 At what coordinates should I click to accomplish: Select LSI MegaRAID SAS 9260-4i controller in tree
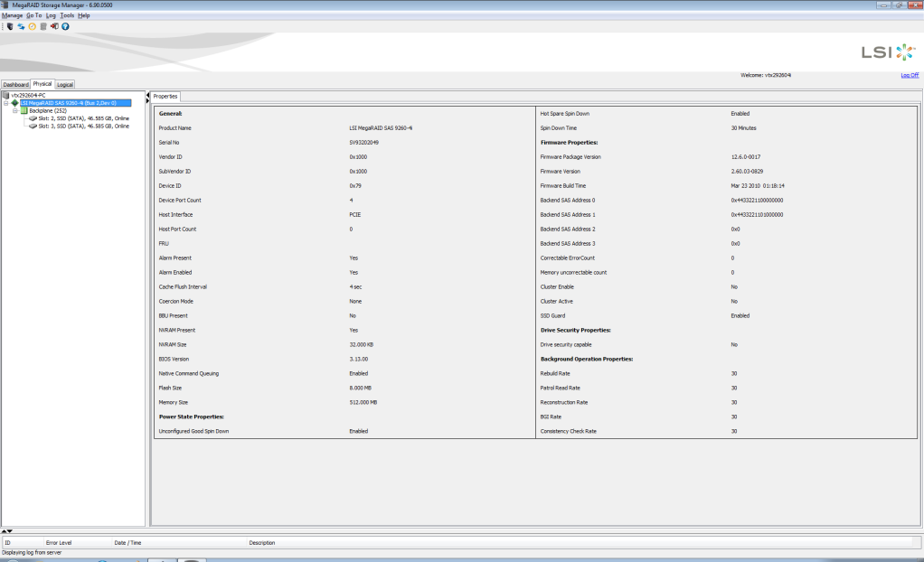[x=75, y=103]
